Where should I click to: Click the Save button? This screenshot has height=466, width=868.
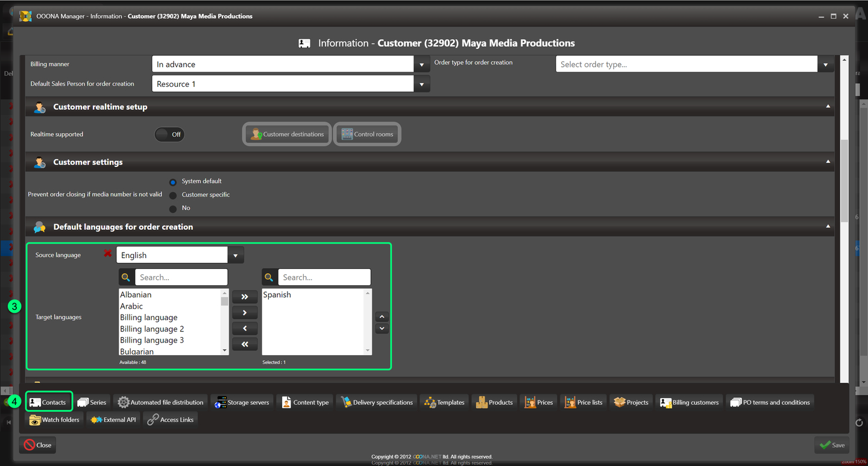click(831, 445)
